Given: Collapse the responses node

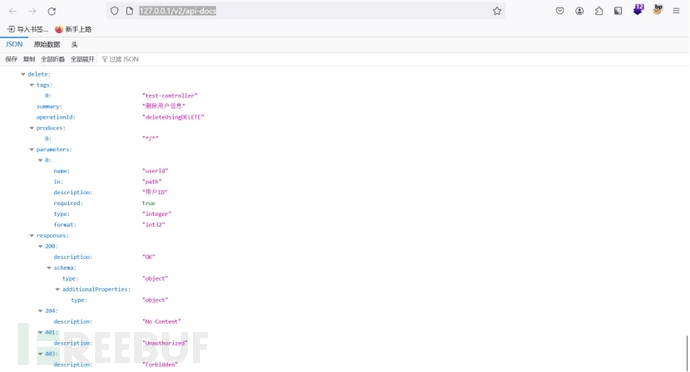Looking at the screenshot, I should (32, 236).
